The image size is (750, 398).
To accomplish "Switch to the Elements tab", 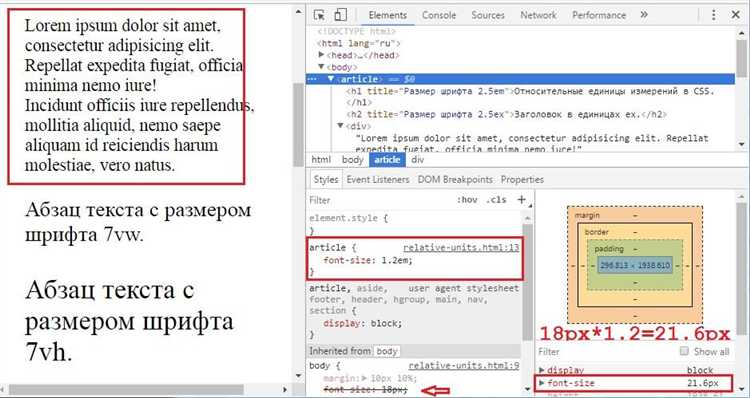I will [x=387, y=15].
